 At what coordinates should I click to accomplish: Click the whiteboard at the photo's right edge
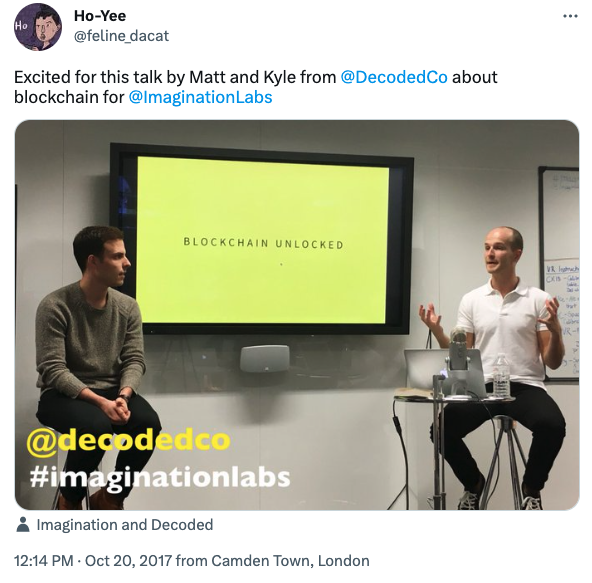pyautogui.click(x=560, y=274)
